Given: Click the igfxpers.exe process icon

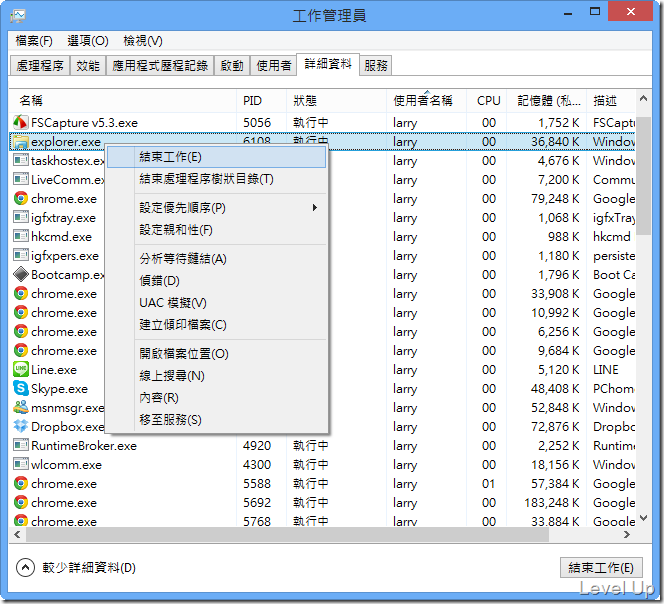Looking at the screenshot, I should point(20,255).
